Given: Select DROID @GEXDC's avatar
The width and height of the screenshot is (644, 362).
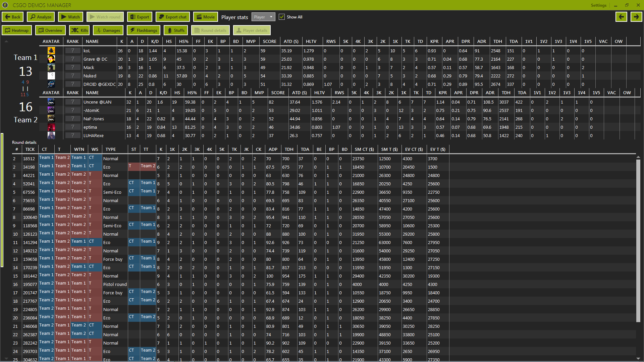Looking at the screenshot, I should [x=51, y=84].
